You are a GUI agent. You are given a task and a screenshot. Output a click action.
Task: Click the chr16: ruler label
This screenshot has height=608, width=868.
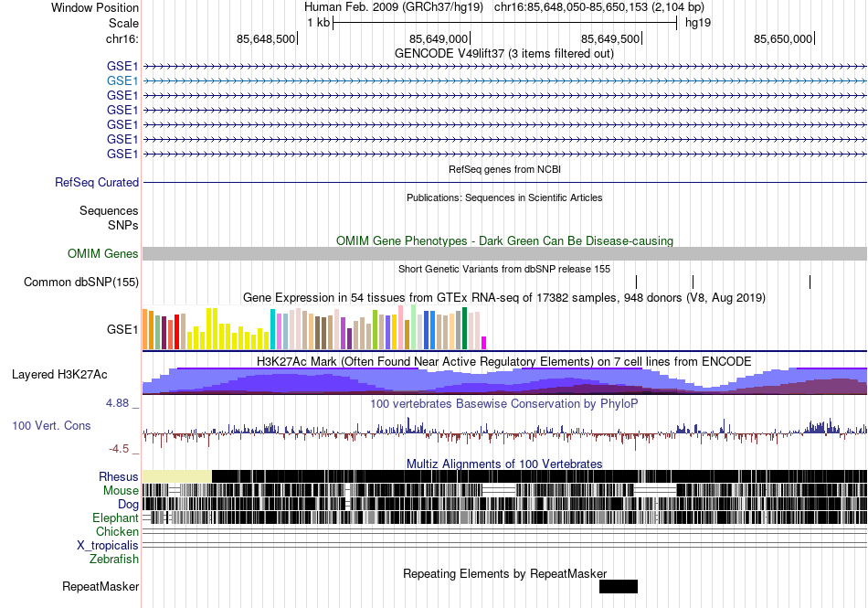coord(122,38)
